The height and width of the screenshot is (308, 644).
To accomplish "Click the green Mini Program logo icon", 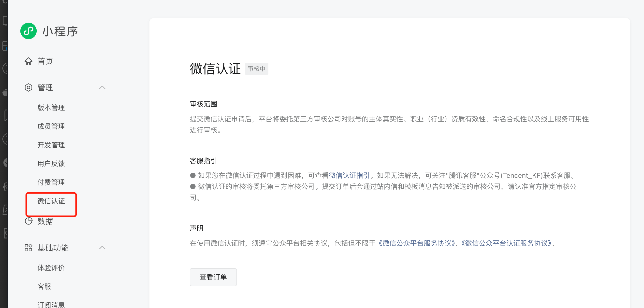I will pos(28,31).
